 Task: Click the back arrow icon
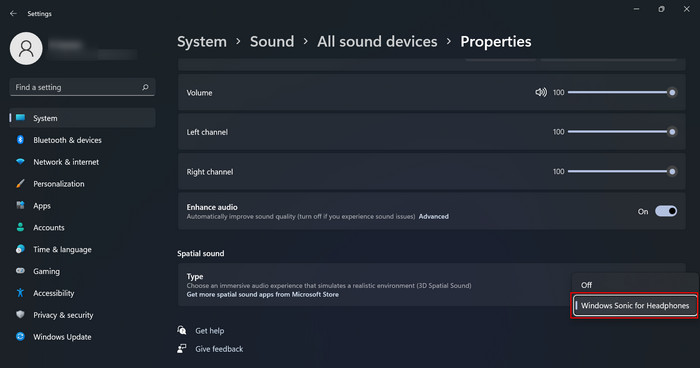[x=13, y=13]
